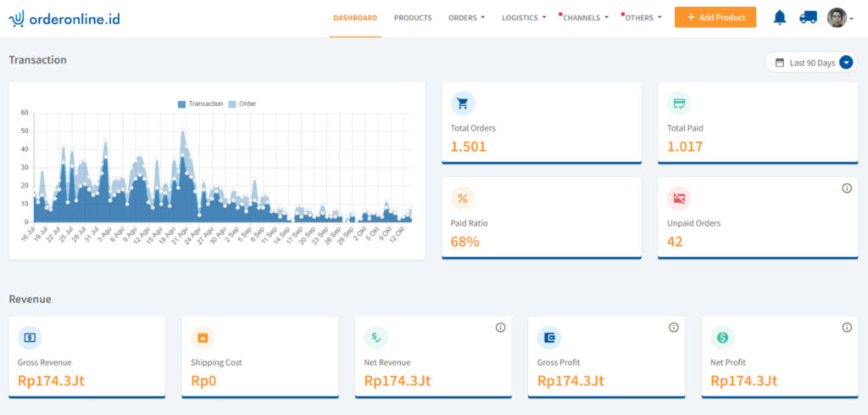Click the Unpaid Orders icon
Viewport: 868px width, 415px height.
[x=679, y=199]
